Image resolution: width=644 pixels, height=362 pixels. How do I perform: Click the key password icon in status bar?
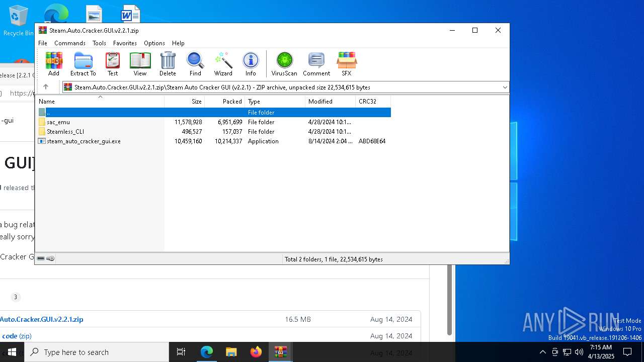pyautogui.click(x=50, y=258)
